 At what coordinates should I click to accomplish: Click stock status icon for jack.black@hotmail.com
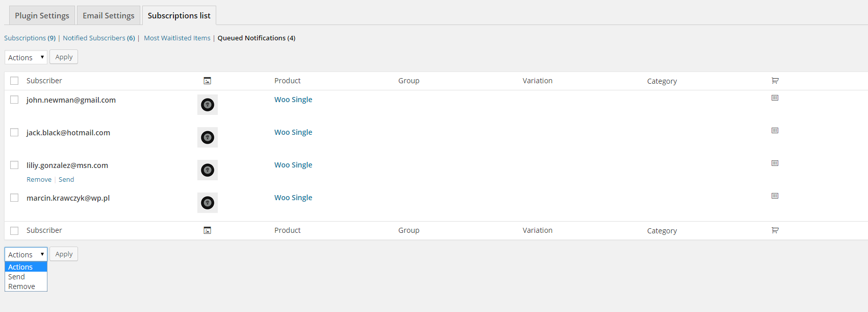[775, 130]
